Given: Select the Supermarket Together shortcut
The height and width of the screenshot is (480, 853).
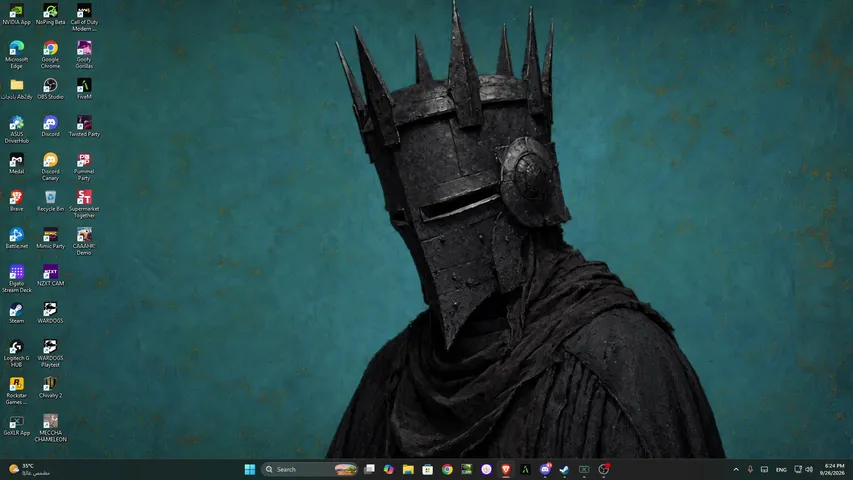Looking at the screenshot, I should (x=84, y=204).
